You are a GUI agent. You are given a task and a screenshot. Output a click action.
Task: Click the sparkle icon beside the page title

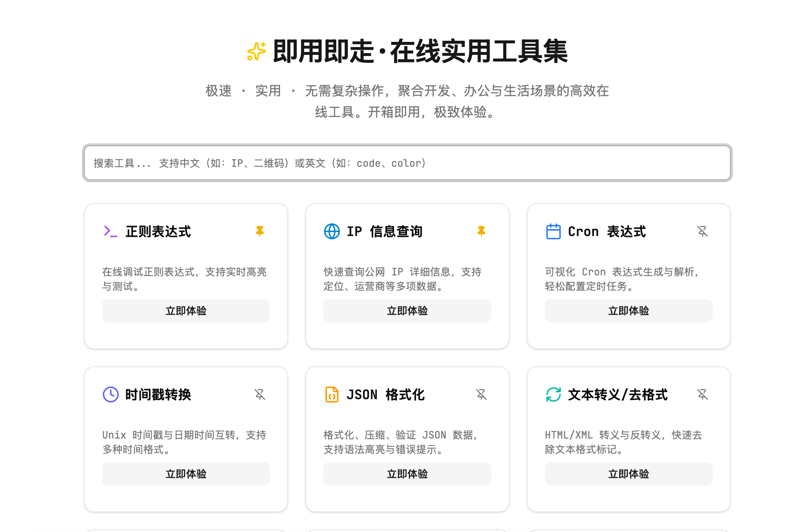[x=256, y=52]
